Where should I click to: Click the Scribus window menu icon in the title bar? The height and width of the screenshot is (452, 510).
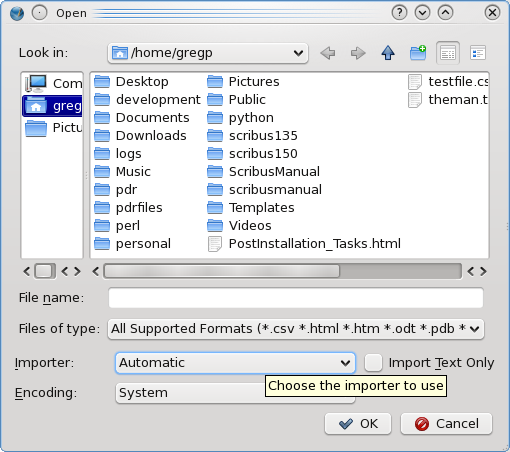[17, 13]
